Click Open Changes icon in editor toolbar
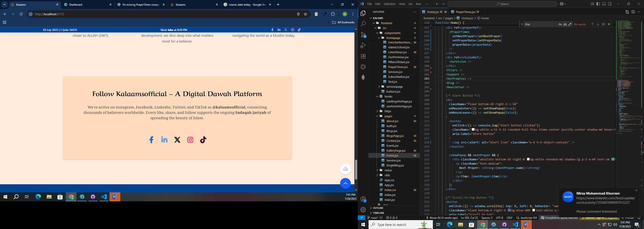 (627, 12)
